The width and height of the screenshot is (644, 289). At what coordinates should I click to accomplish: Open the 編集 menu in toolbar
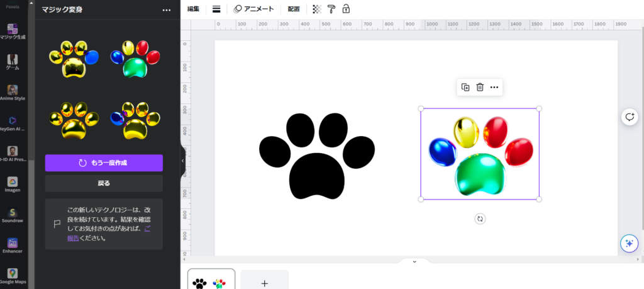coord(194,9)
